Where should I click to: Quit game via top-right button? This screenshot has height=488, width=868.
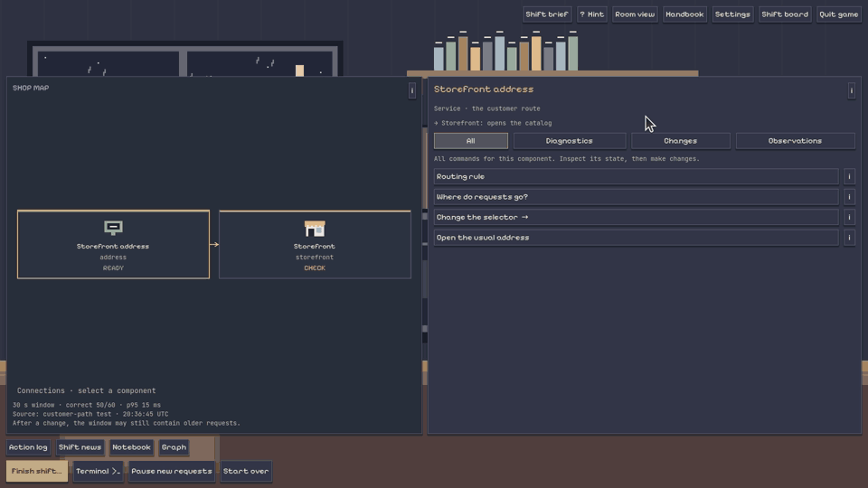coord(838,14)
